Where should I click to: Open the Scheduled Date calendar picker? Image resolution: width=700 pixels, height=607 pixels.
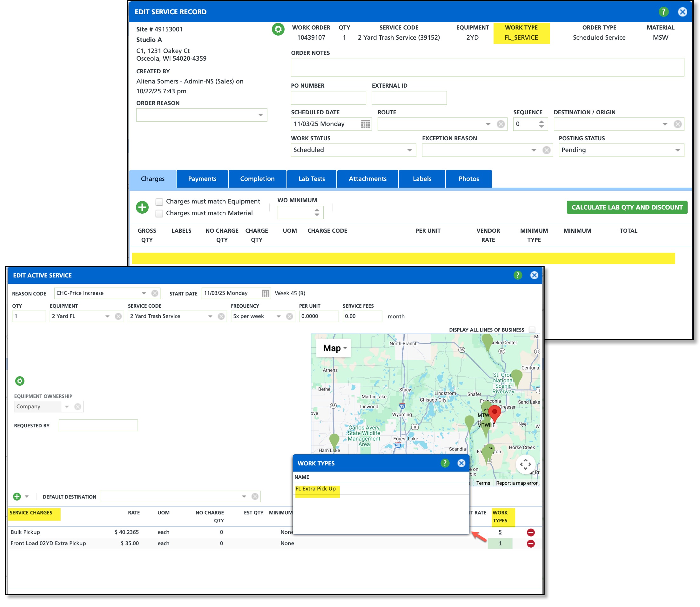pyautogui.click(x=365, y=124)
